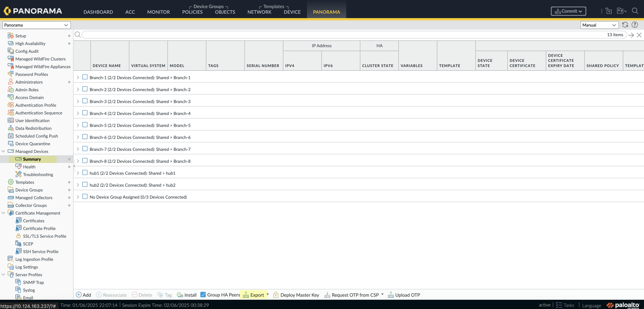Click Upload OTP icon in bottom toolbar

[x=391, y=295]
